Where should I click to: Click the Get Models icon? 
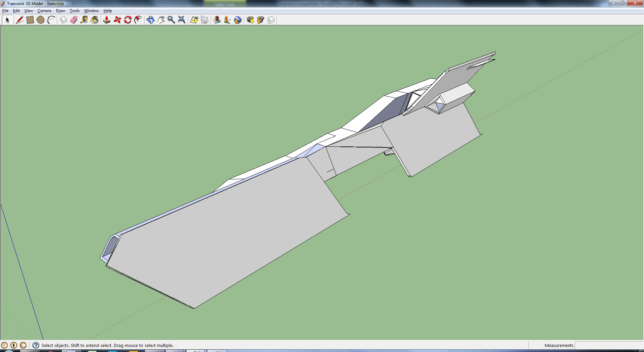point(250,20)
